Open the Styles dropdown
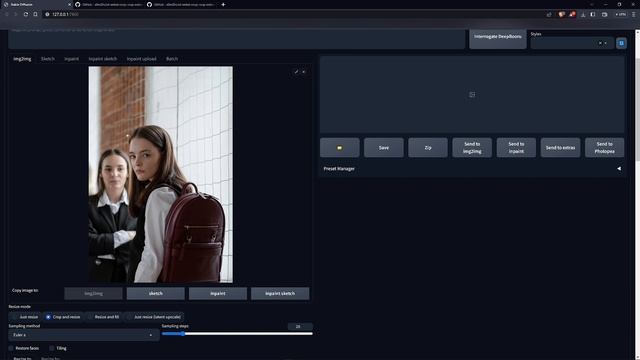640x360 pixels. [x=572, y=43]
